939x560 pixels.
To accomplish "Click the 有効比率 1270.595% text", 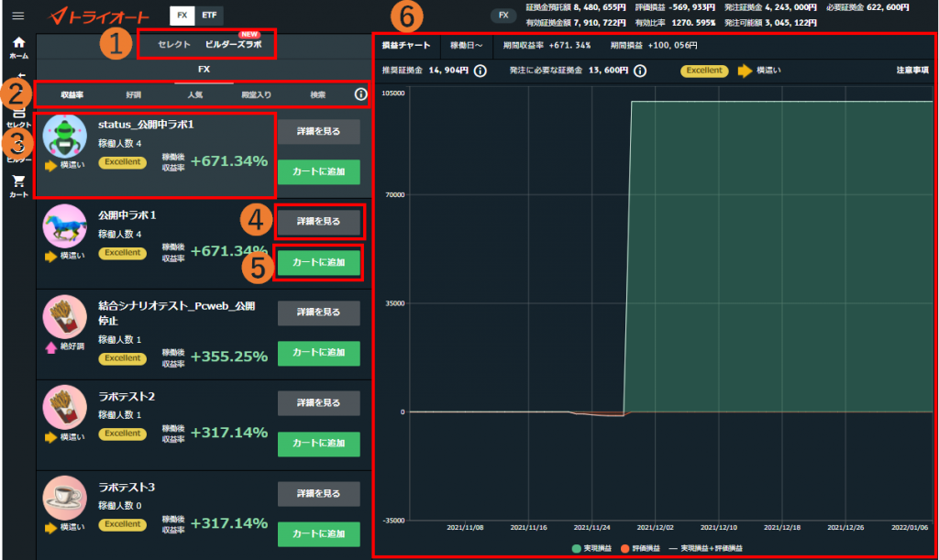I will [676, 23].
